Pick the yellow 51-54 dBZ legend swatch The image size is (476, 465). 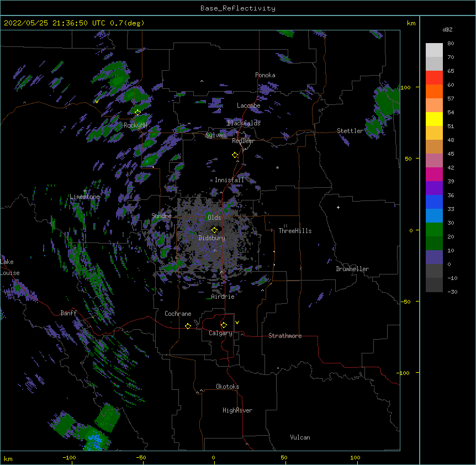click(x=434, y=119)
